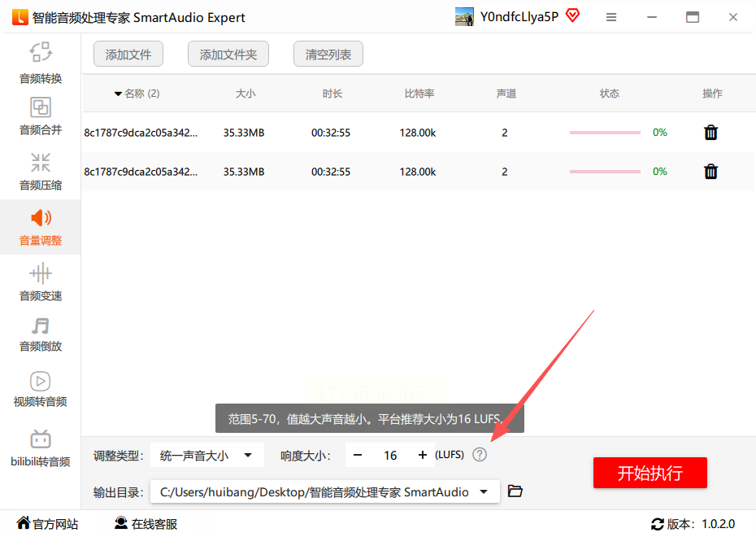Click the VIP diamond badge icon
The image size is (756, 537).
pyautogui.click(x=572, y=16)
